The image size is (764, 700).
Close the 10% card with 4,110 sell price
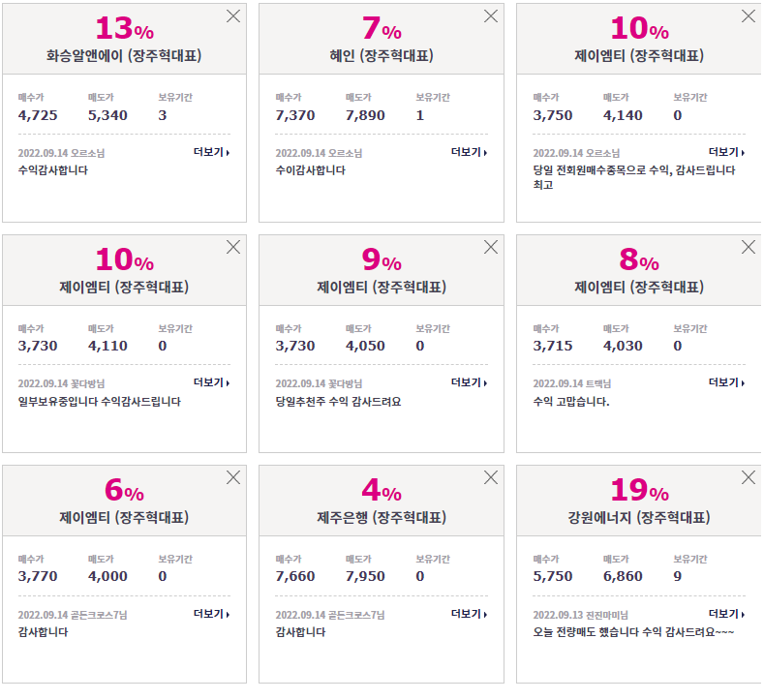click(x=233, y=247)
